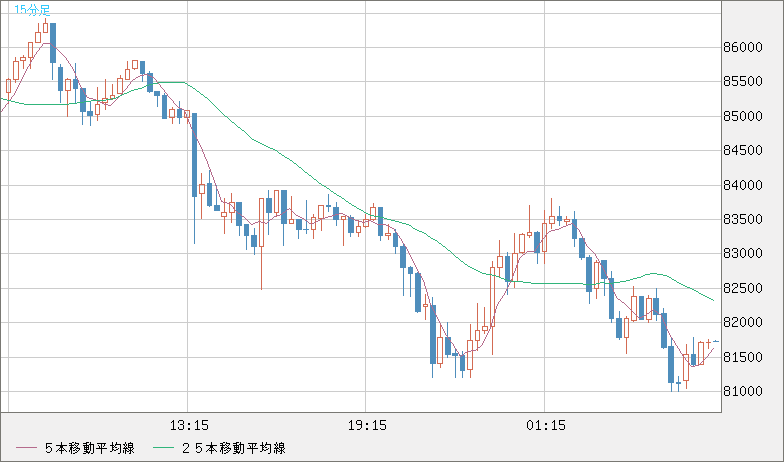Click the 01:15 time axis label

click(546, 426)
